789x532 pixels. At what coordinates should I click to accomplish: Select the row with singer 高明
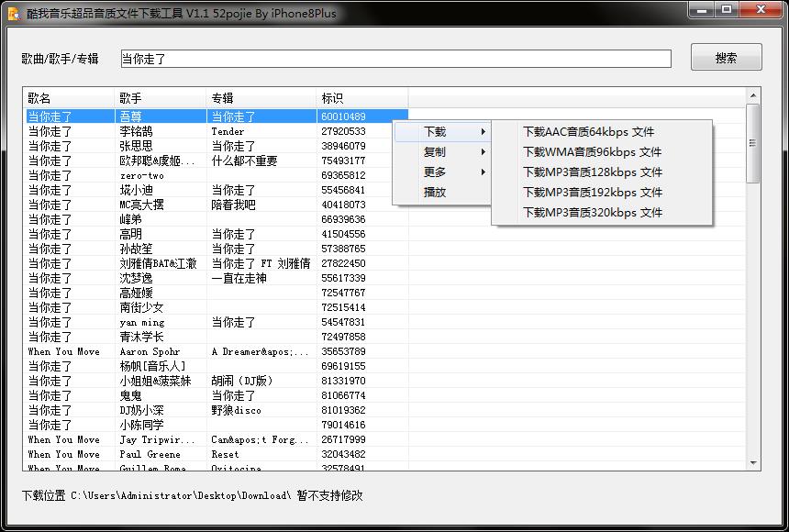click(x=217, y=234)
